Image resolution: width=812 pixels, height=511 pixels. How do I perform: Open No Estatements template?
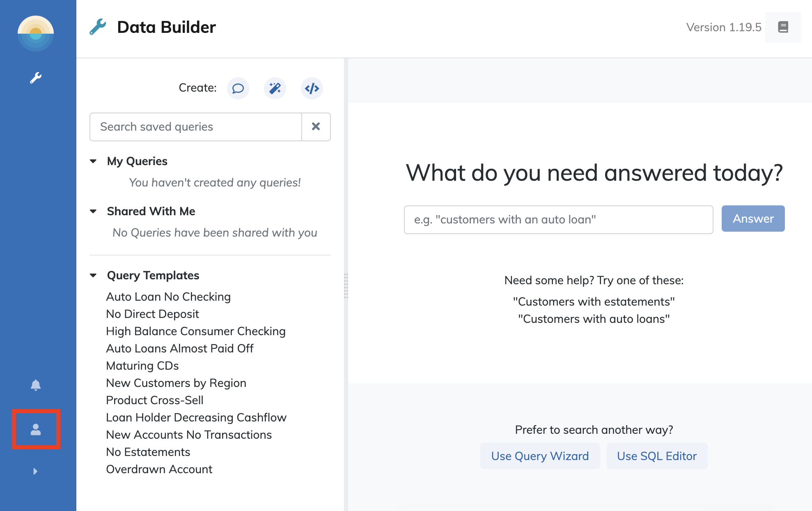(x=148, y=452)
